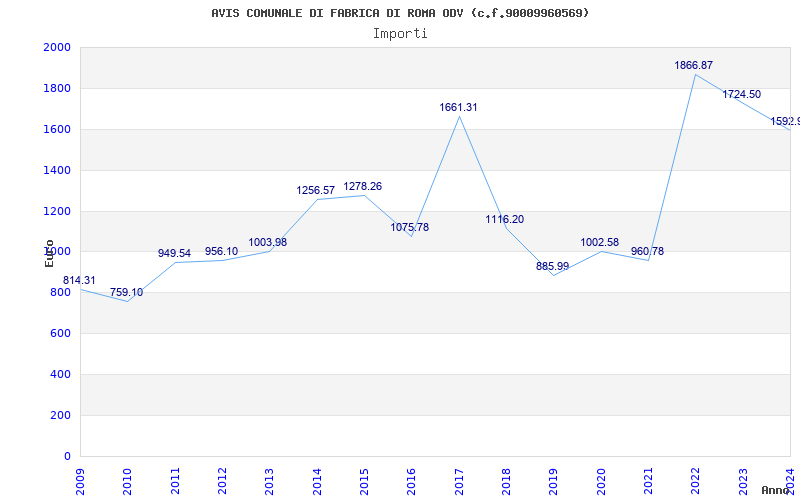Click the x-axis year 2013
The width and height of the screenshot is (800, 500).
click(269, 482)
